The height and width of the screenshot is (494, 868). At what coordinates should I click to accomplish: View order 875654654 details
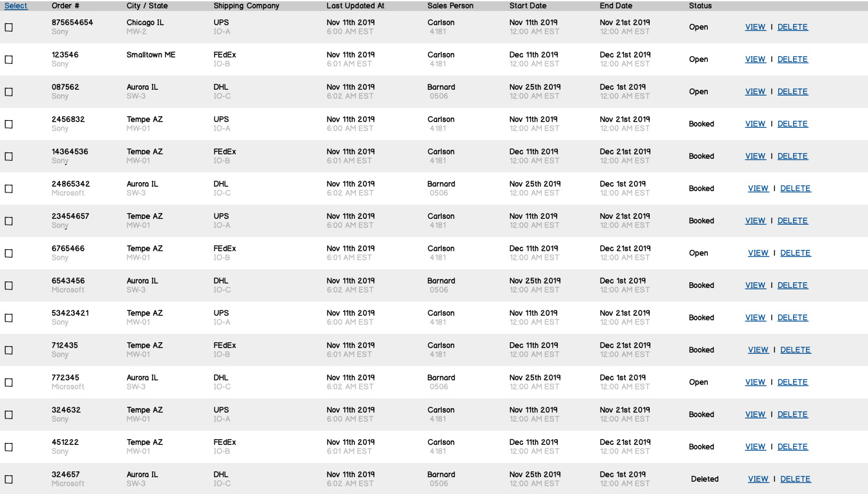755,27
